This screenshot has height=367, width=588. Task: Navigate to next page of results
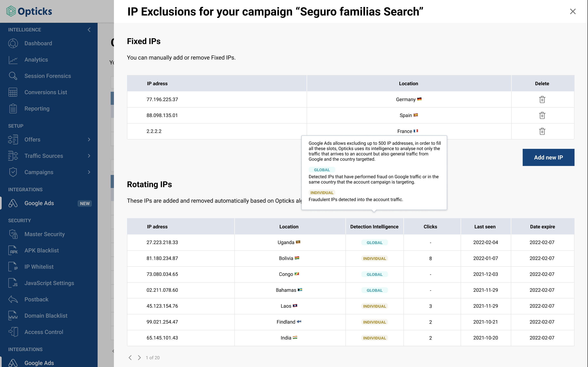point(139,358)
